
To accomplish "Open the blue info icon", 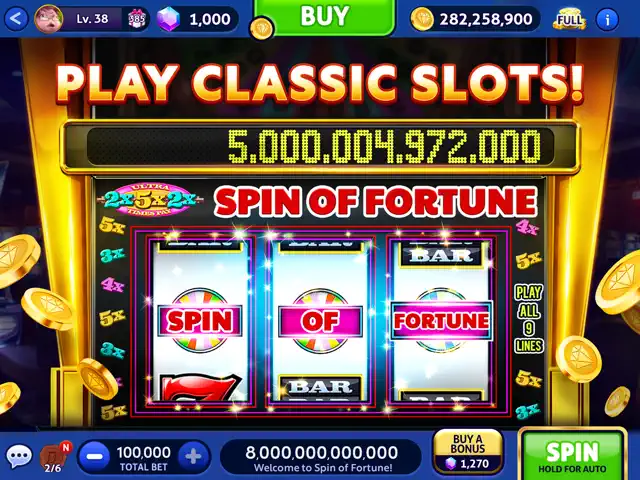I will (x=607, y=19).
